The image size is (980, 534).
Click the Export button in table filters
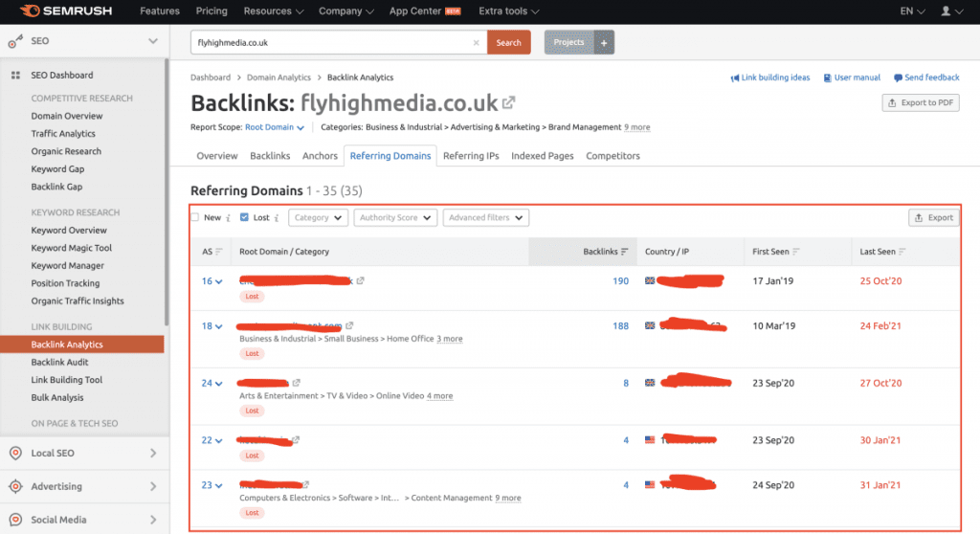pyautogui.click(x=934, y=217)
